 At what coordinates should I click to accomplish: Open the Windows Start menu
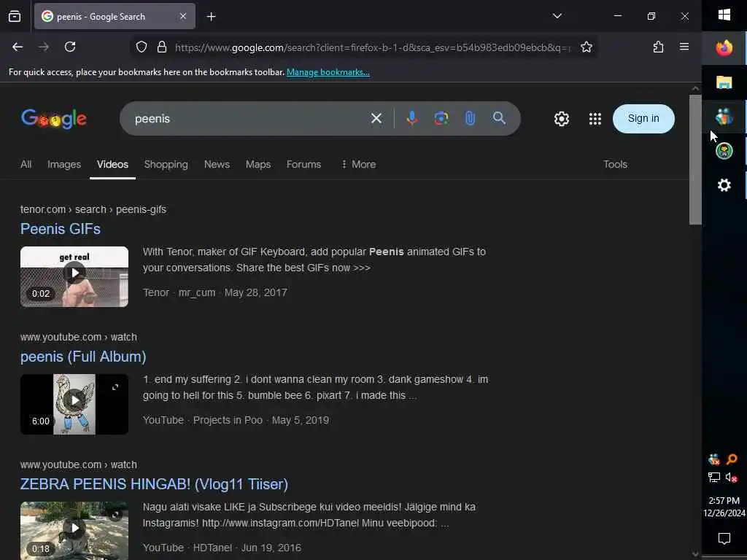[724, 15]
